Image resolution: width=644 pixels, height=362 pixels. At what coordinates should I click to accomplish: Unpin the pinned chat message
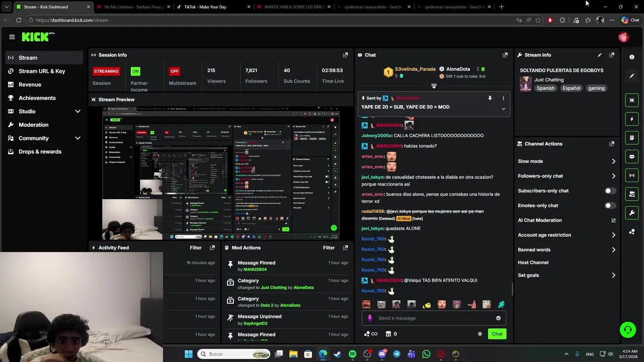coord(490,98)
